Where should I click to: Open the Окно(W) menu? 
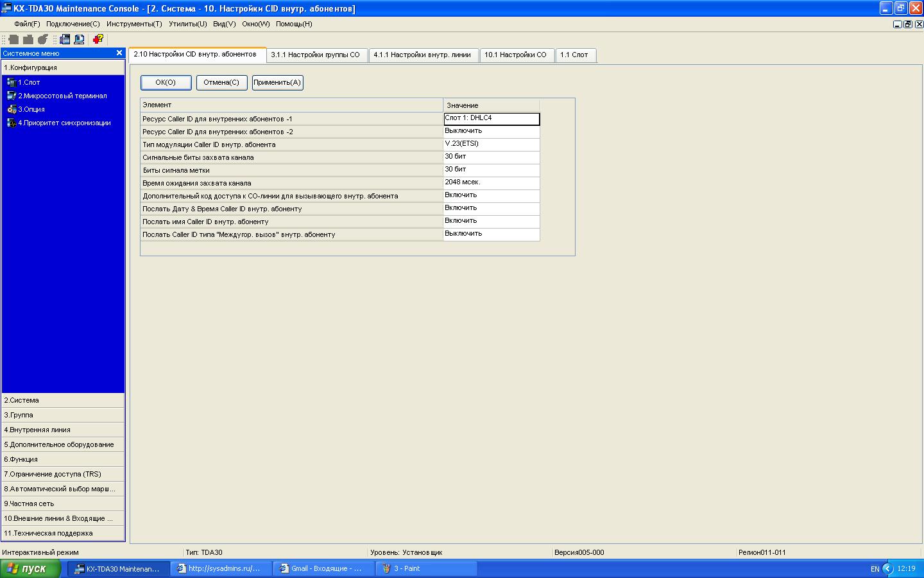click(x=256, y=24)
